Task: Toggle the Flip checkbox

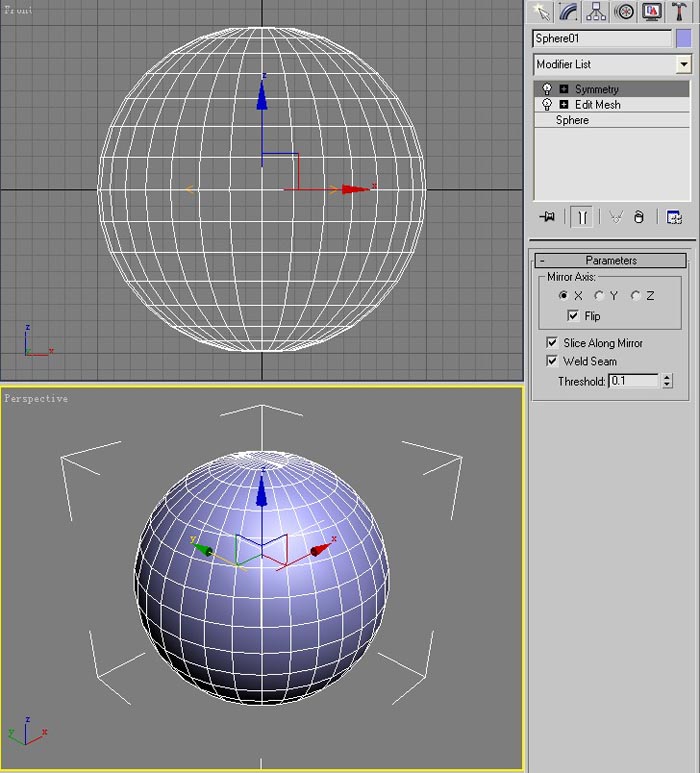Action: [x=573, y=316]
